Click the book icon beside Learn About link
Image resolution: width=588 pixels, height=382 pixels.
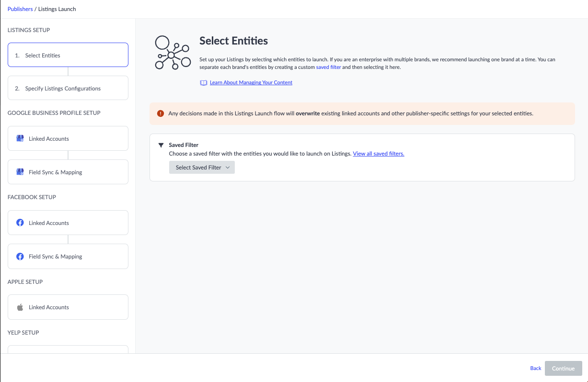pyautogui.click(x=203, y=82)
